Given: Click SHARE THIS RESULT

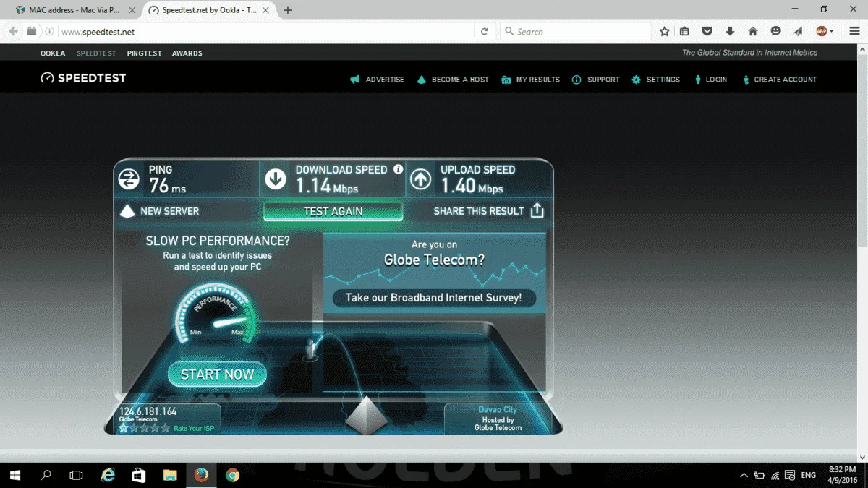Looking at the screenshot, I should [478, 211].
